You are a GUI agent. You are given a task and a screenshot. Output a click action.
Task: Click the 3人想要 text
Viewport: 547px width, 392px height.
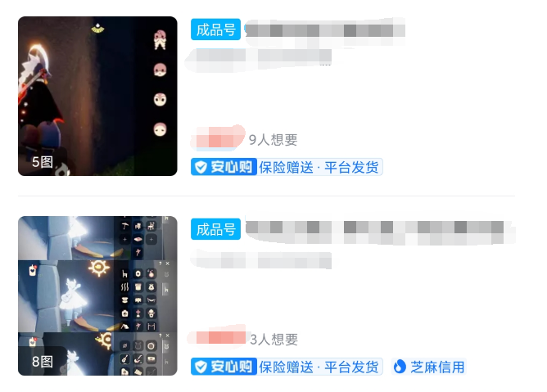pyautogui.click(x=274, y=340)
